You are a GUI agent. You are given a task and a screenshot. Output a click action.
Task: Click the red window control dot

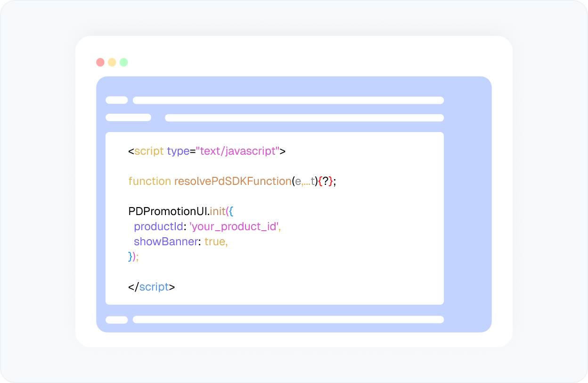point(100,62)
